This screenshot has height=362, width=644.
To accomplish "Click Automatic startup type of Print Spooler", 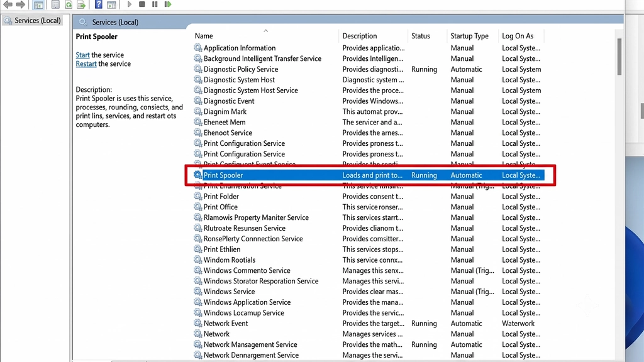I will coord(466,175).
